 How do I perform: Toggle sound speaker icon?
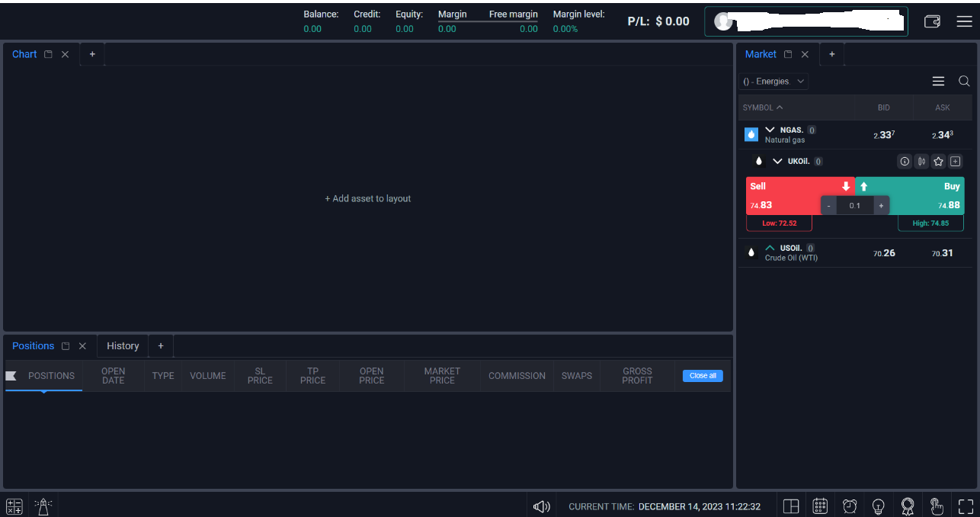[x=542, y=506]
